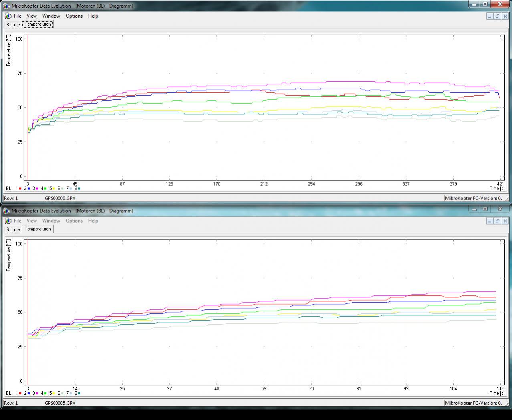Open View menu in the lower window
512x420 pixels.
(x=32, y=221)
